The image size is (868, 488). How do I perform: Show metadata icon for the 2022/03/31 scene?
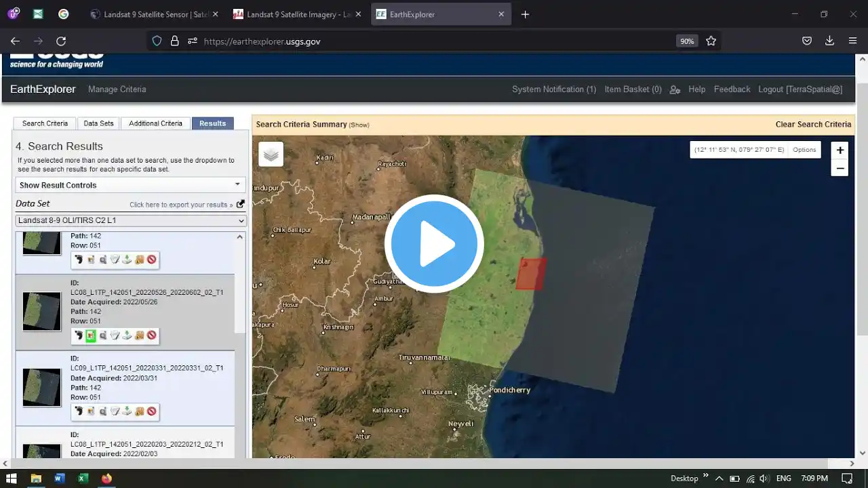[x=115, y=411]
